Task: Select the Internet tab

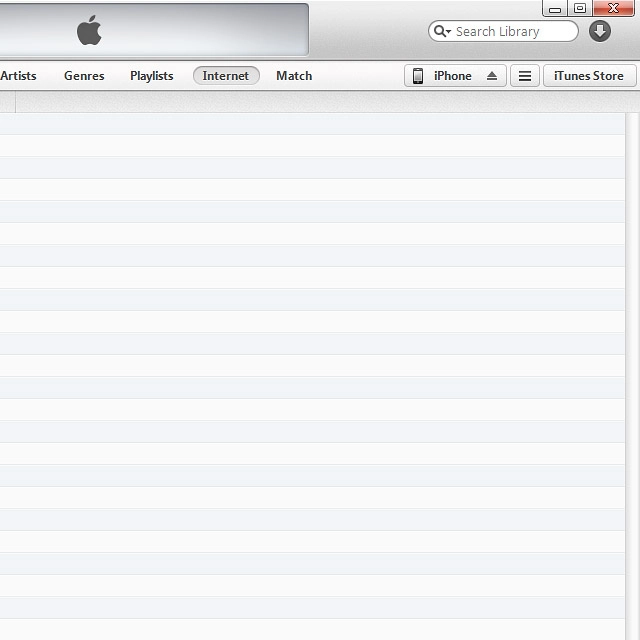Action: point(226,76)
